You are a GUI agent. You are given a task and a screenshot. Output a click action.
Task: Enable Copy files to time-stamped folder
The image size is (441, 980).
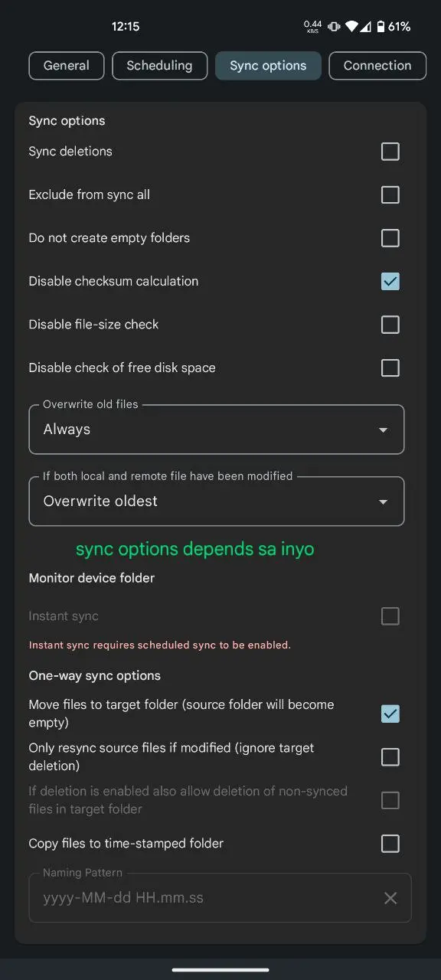[390, 844]
